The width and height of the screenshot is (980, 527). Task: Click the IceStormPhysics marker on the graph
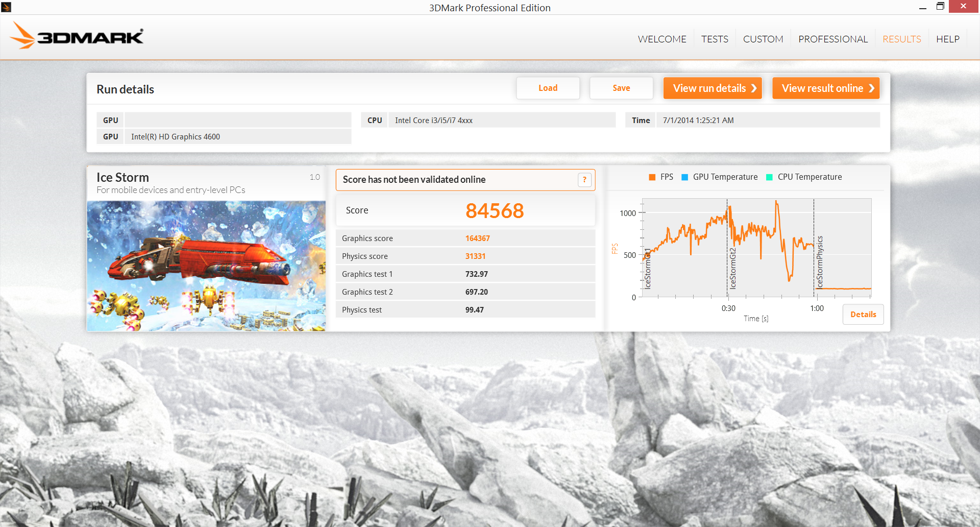(x=820, y=262)
